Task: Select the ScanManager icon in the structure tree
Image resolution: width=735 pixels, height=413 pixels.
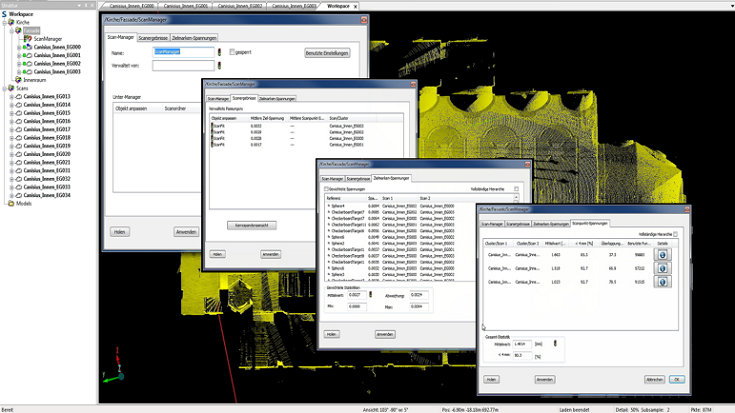Action: click(x=28, y=38)
